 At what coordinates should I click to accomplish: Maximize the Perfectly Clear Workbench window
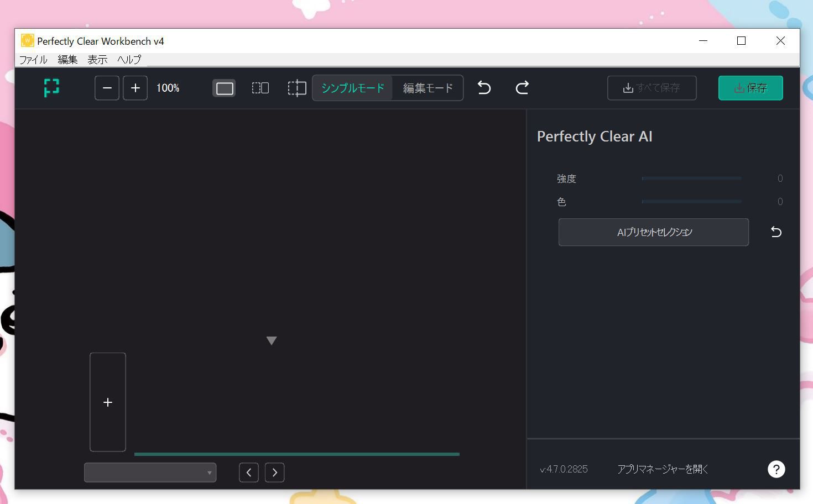pos(742,41)
